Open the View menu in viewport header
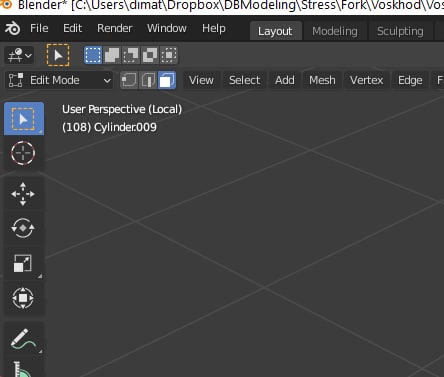 201,80
